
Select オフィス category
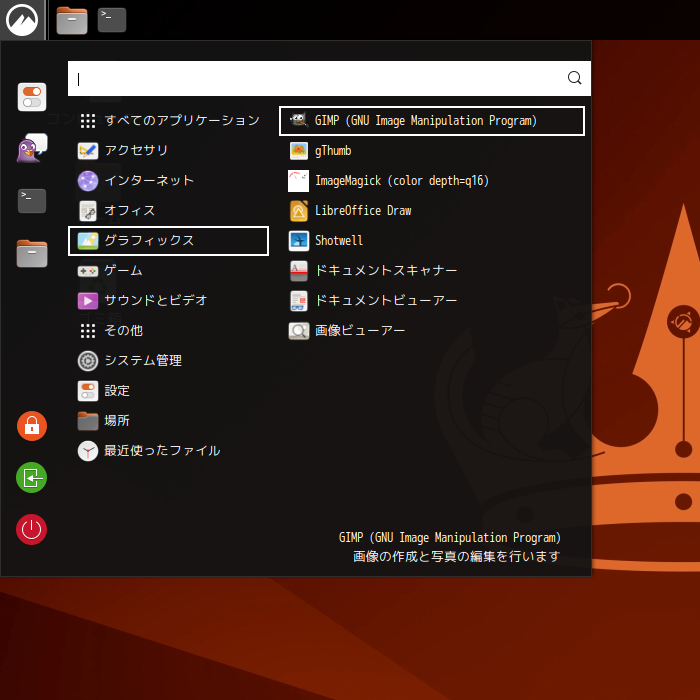click(x=168, y=211)
